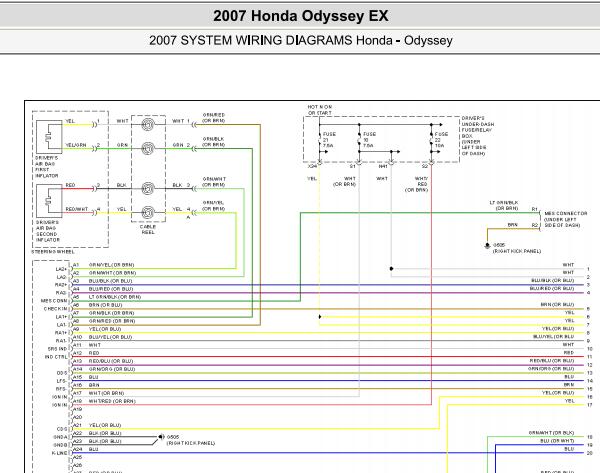Click the 'MES CONN' signal name

pyautogui.click(x=54, y=301)
